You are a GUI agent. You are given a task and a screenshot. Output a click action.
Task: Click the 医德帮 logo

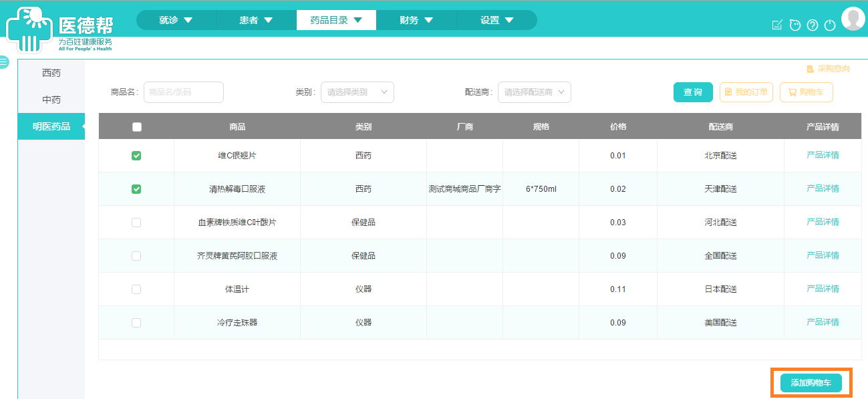(59, 29)
